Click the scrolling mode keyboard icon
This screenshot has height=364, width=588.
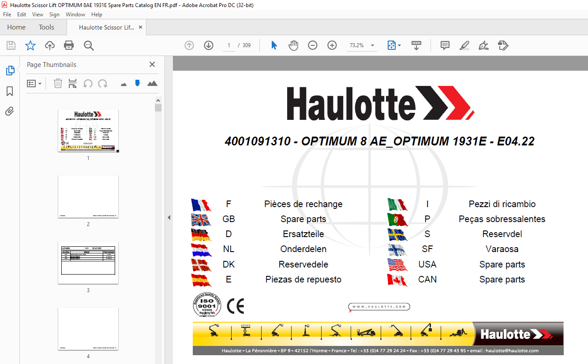tap(416, 45)
